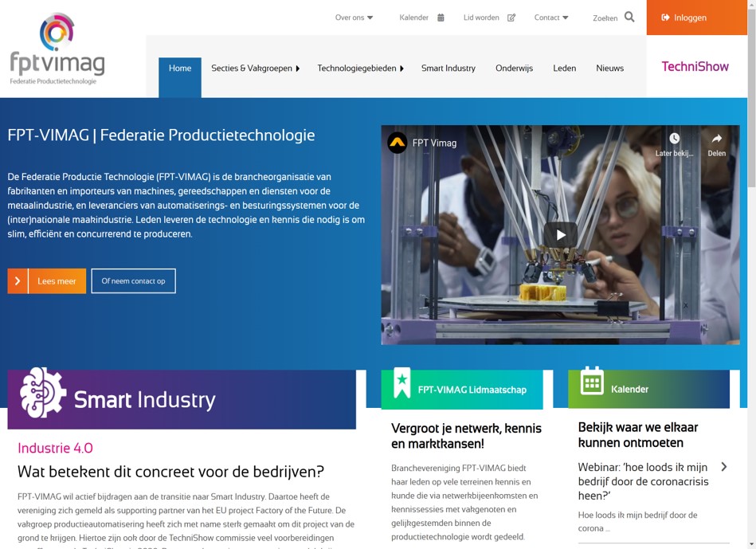This screenshot has width=756, height=549.
Task: Open the FPT Vimag channel avatar icon
Action: coord(398,143)
